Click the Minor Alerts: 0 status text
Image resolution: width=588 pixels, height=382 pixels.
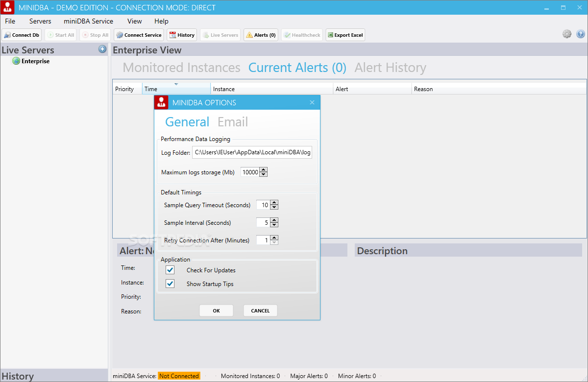click(357, 376)
